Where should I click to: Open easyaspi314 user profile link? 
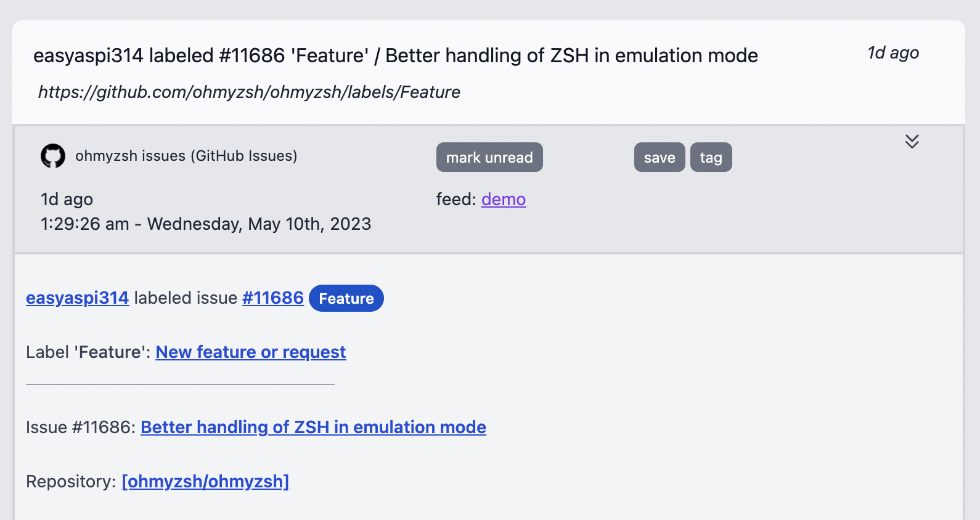tap(78, 298)
